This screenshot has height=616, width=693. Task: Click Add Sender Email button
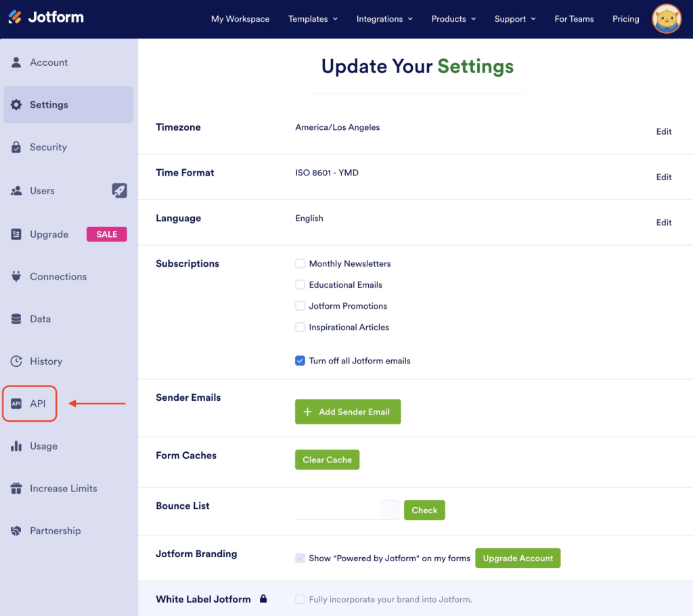point(348,412)
